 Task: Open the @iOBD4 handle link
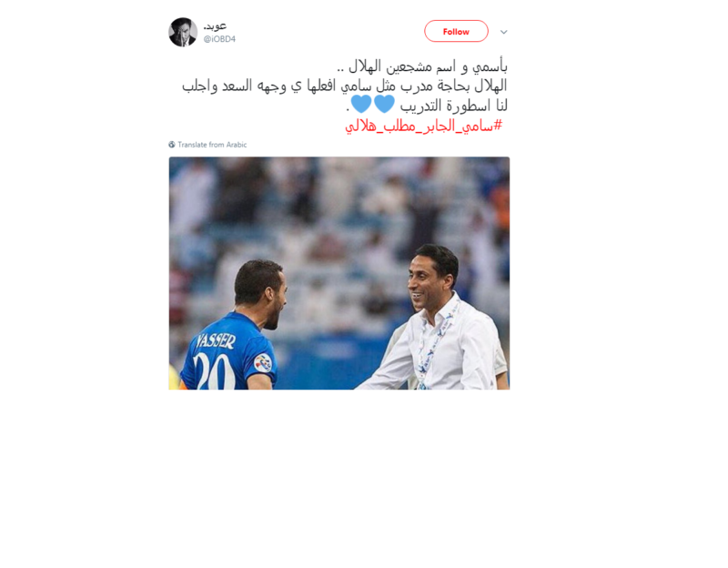[x=219, y=39]
